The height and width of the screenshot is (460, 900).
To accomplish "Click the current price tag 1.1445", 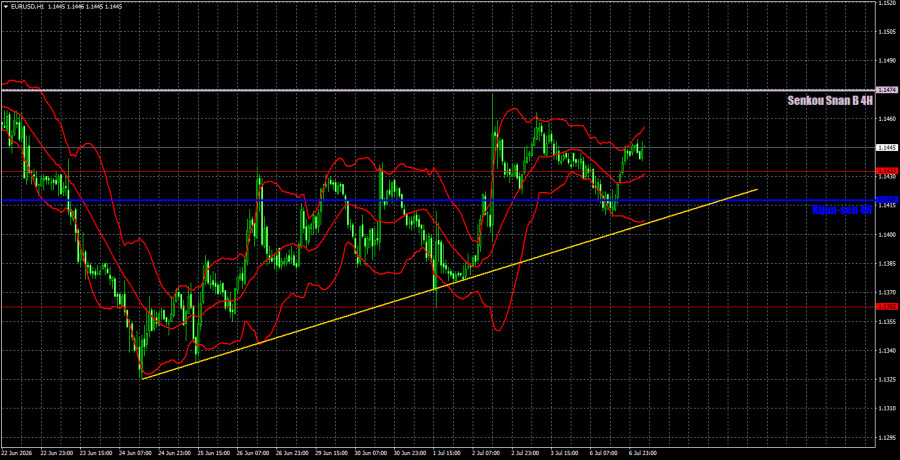I will 885,148.
